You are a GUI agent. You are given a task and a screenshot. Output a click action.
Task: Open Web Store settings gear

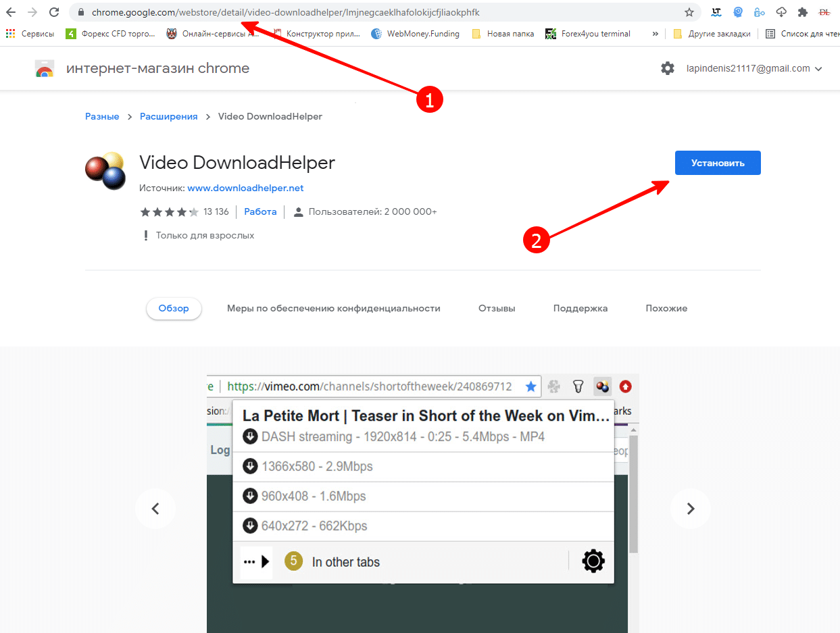click(x=667, y=68)
